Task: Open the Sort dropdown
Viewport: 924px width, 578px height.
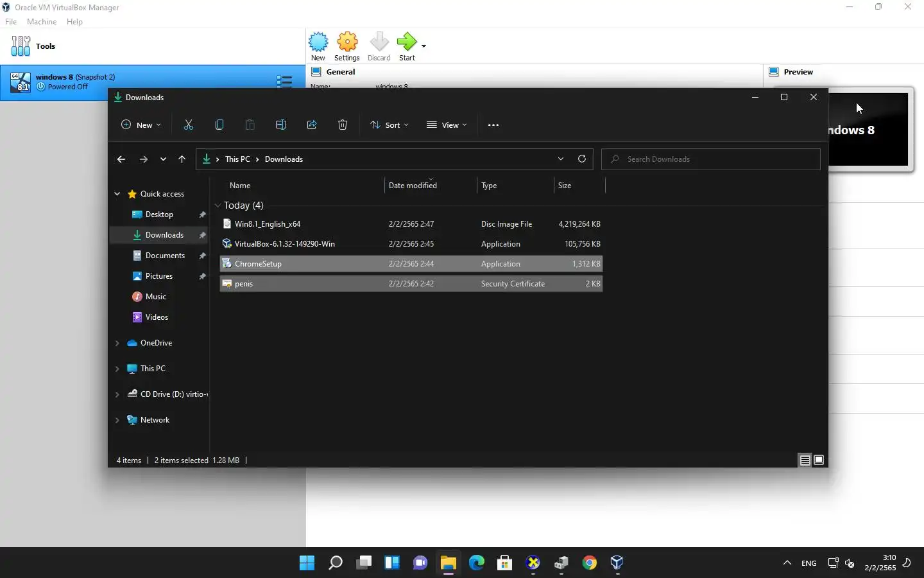Action: 389,125
